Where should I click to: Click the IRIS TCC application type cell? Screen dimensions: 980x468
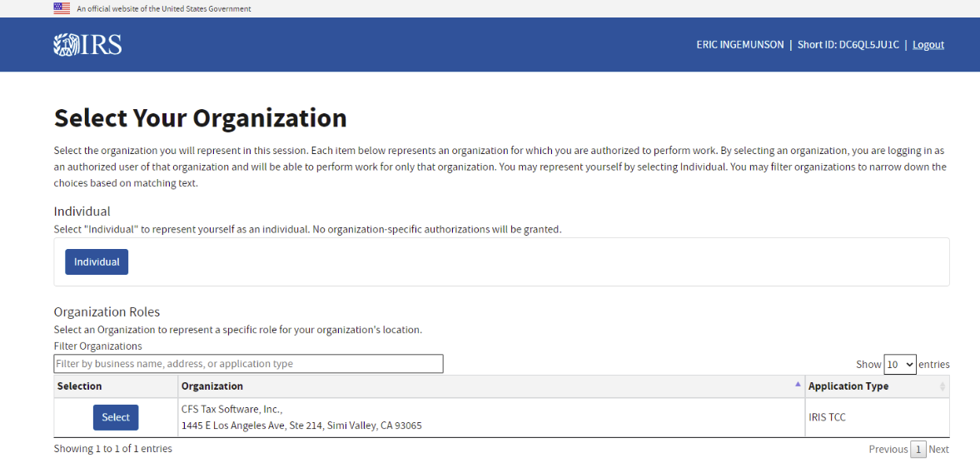click(827, 417)
